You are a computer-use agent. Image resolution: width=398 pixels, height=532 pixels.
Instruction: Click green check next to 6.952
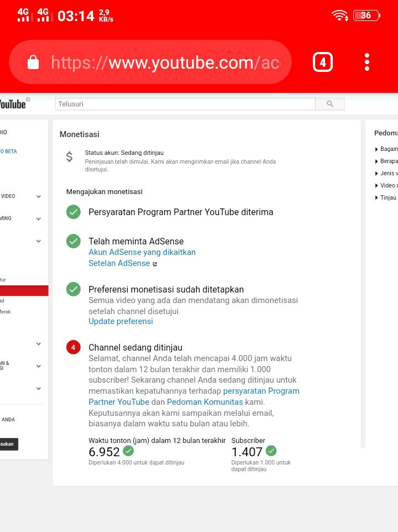pos(128,451)
